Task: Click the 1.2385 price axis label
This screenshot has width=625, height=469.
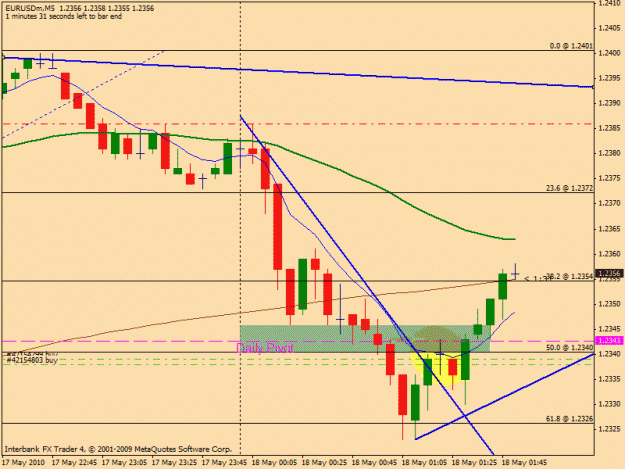Action: (x=609, y=128)
